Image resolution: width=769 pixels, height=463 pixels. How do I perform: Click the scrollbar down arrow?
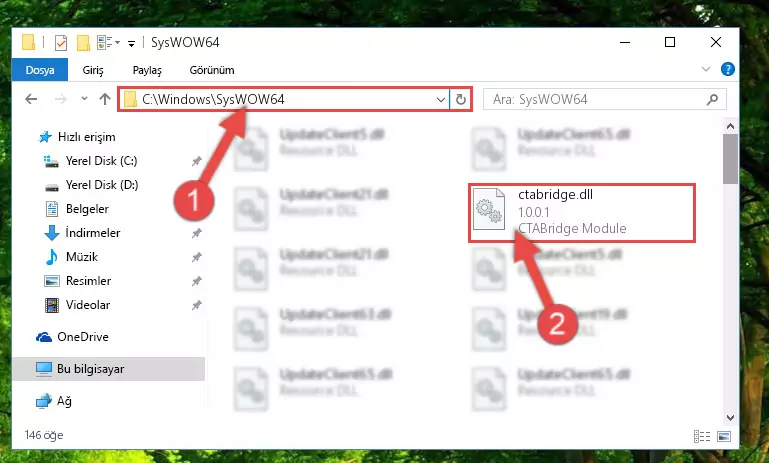(730, 418)
